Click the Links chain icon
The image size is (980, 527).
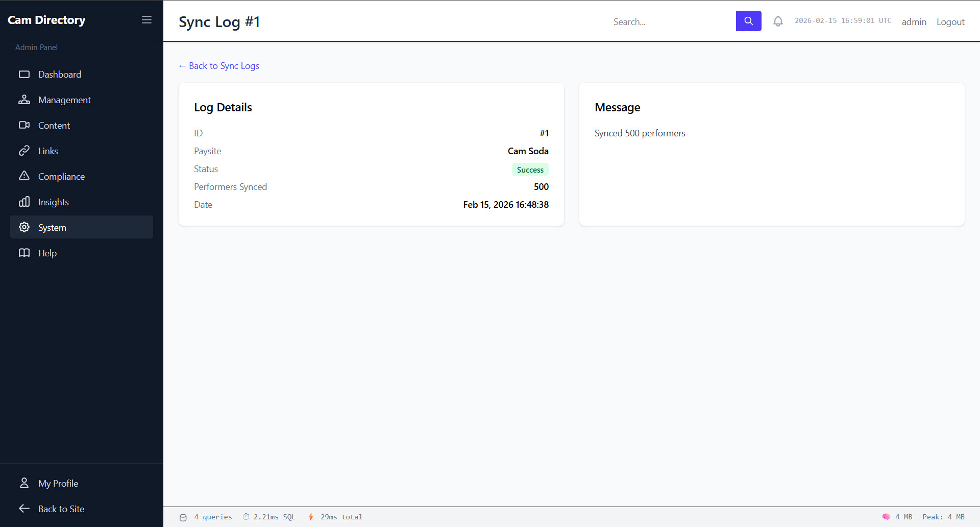pyautogui.click(x=24, y=151)
